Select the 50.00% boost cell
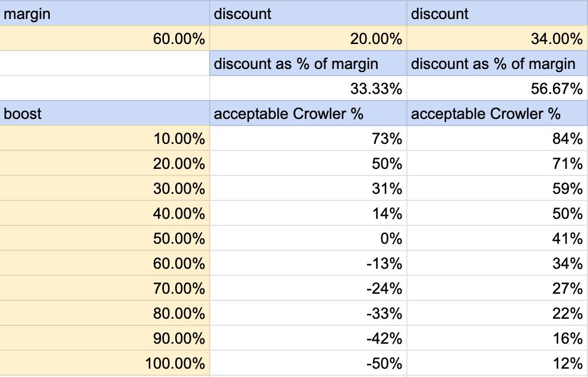Viewport: 588px width, 377px height. (x=105, y=238)
